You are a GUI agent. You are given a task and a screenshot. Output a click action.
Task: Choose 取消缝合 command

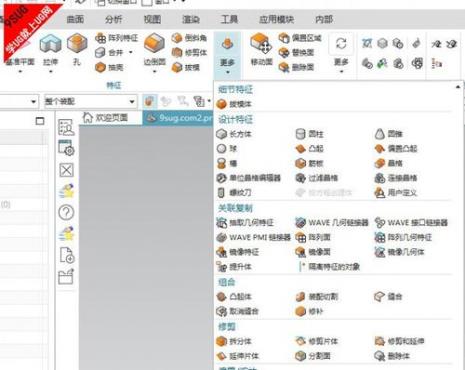coord(238,311)
